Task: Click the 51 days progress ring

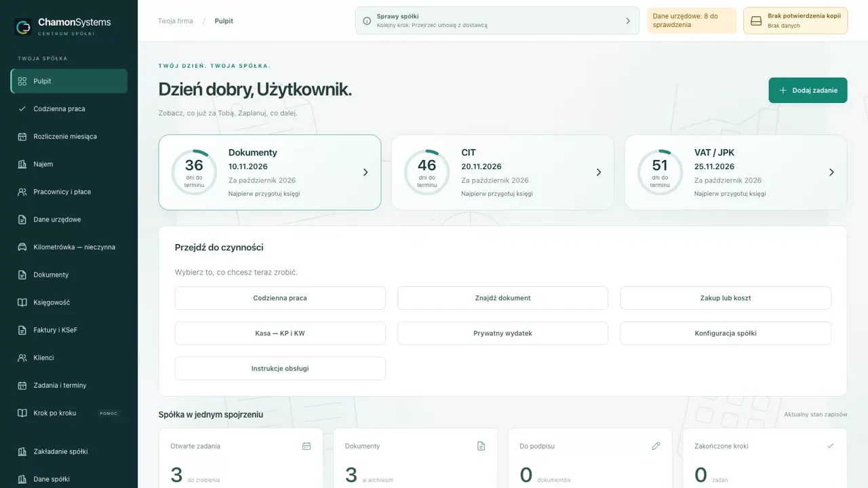Action: click(x=660, y=172)
